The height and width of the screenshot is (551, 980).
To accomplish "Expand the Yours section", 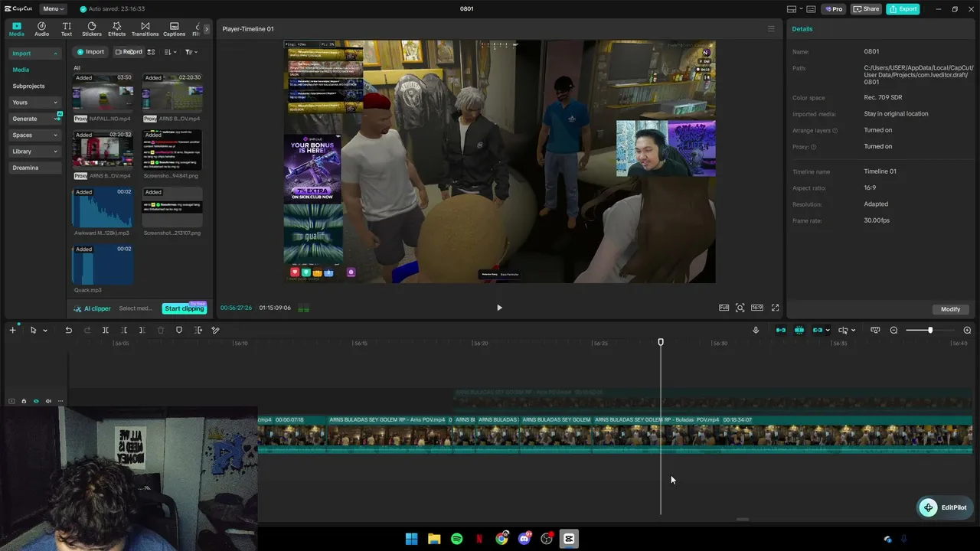I will [34, 103].
